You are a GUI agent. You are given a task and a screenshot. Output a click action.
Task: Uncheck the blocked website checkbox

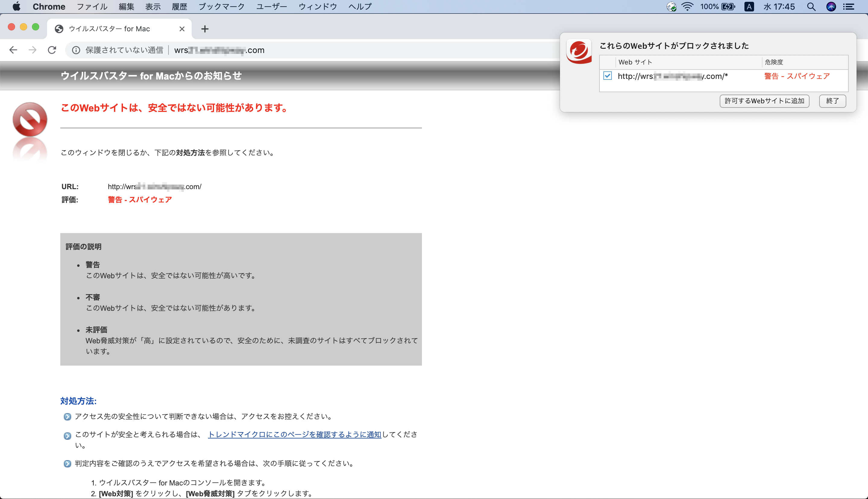607,76
